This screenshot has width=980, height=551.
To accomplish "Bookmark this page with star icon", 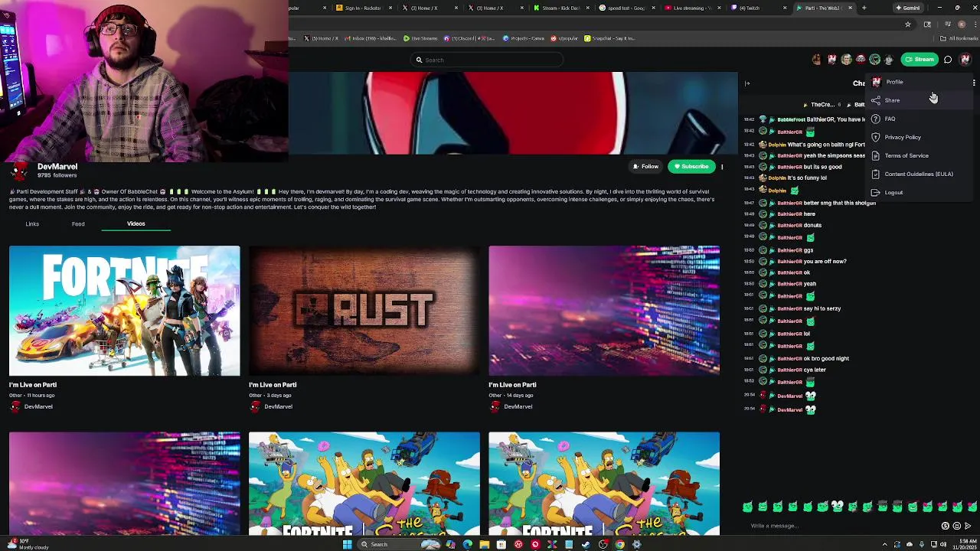I will click(908, 24).
